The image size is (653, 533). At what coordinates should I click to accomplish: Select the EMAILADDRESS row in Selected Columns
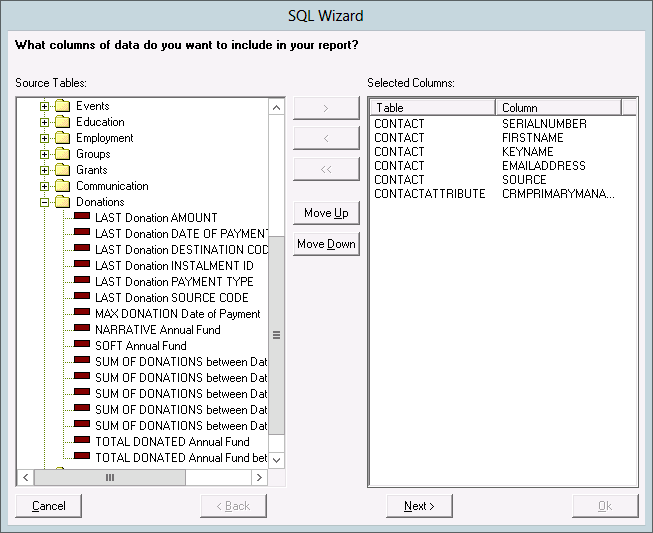pos(544,166)
